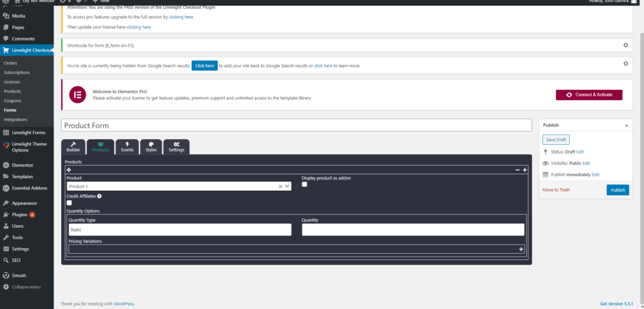The height and width of the screenshot is (309, 644).
Task: Click the Essential Addons icon
Action: 6,188
